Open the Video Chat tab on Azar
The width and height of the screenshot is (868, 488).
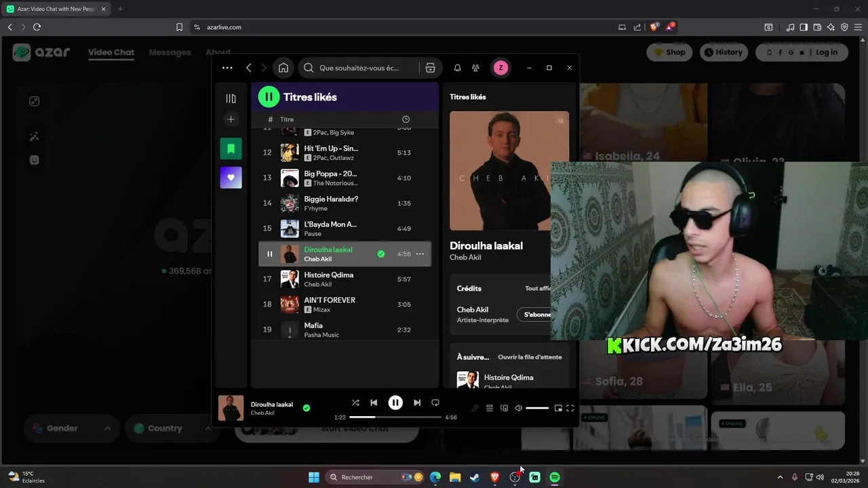[x=111, y=52]
